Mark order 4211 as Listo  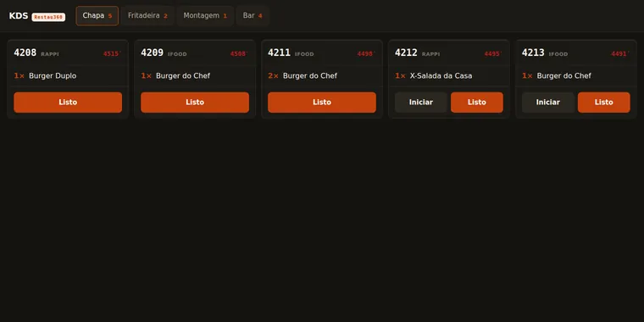[x=322, y=103]
